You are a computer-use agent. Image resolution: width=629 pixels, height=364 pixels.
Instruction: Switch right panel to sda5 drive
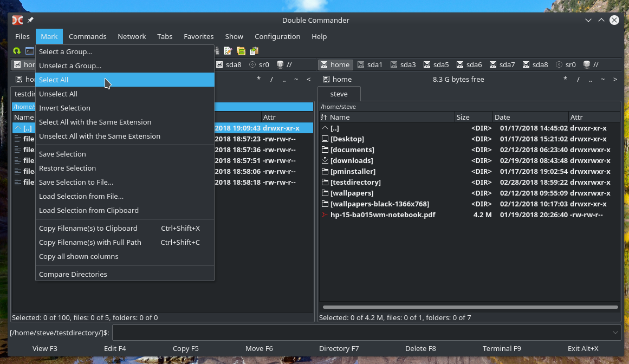(436, 64)
